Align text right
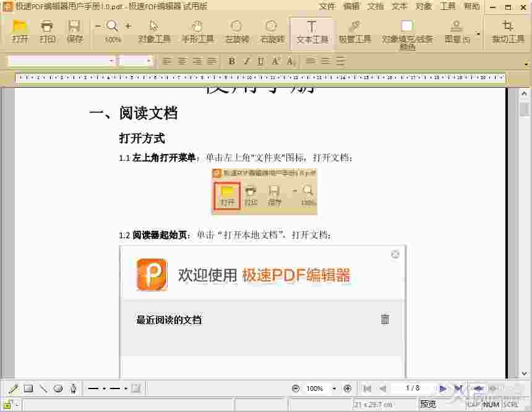The height and width of the screenshot is (412, 532). [197, 61]
